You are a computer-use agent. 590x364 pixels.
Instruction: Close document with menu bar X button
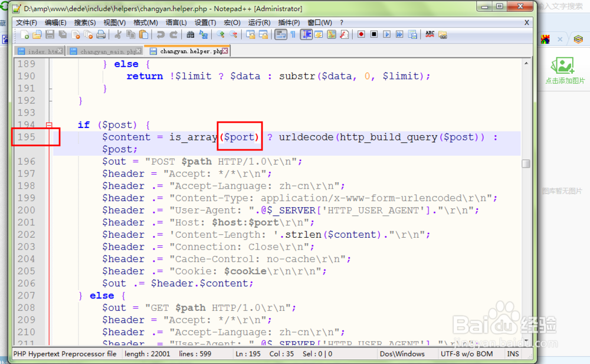point(527,22)
